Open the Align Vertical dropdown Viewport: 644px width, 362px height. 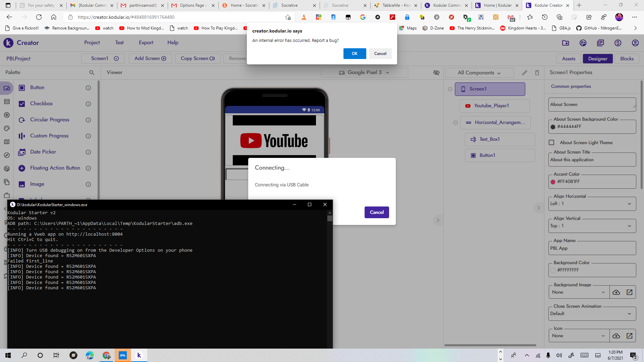click(x=592, y=226)
